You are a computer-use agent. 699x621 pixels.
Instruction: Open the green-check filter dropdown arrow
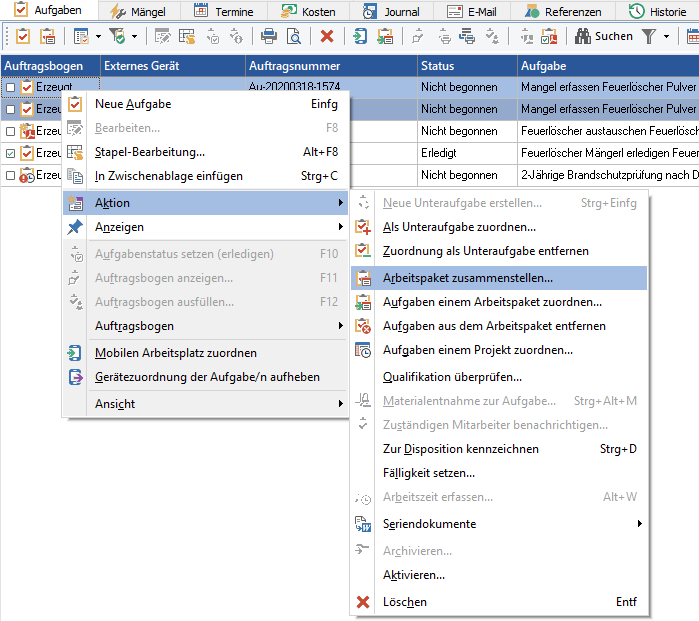pos(134,36)
